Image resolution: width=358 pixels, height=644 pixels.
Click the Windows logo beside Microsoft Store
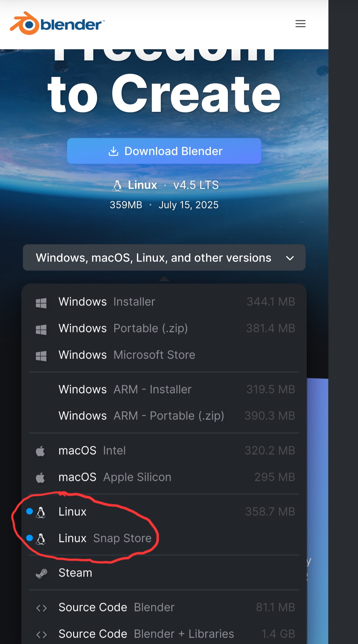[x=41, y=356]
